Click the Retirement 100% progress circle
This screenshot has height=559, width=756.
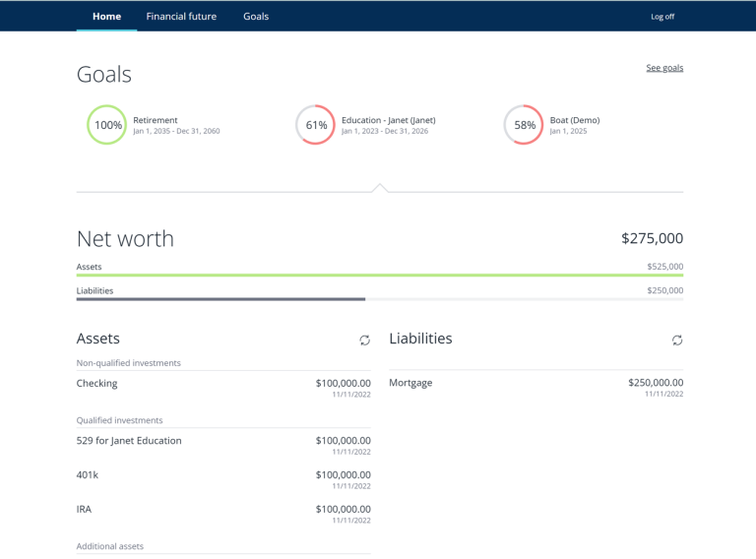point(107,125)
